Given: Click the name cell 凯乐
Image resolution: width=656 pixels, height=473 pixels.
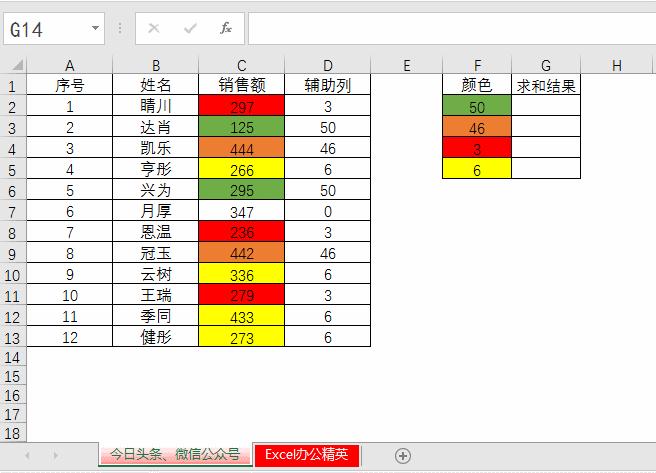Looking at the screenshot, I should pyautogui.click(x=156, y=148).
